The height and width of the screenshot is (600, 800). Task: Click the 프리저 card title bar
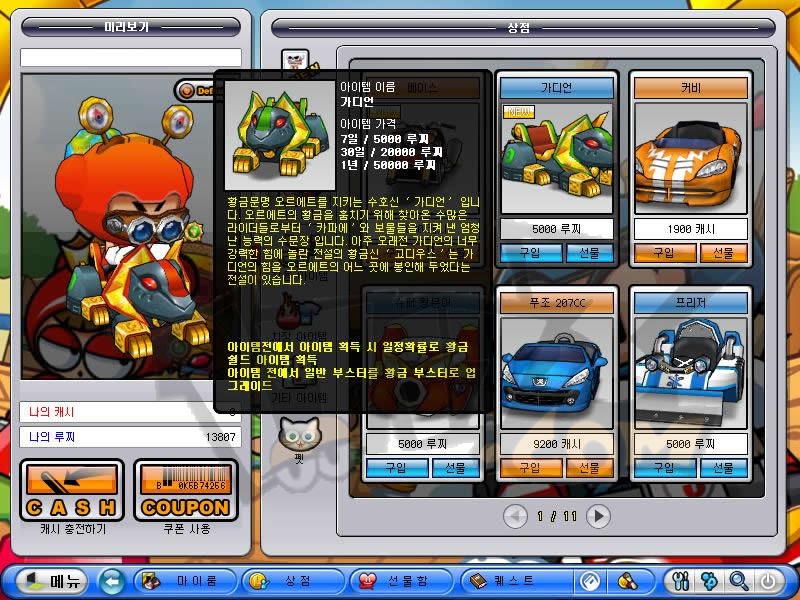click(x=690, y=303)
